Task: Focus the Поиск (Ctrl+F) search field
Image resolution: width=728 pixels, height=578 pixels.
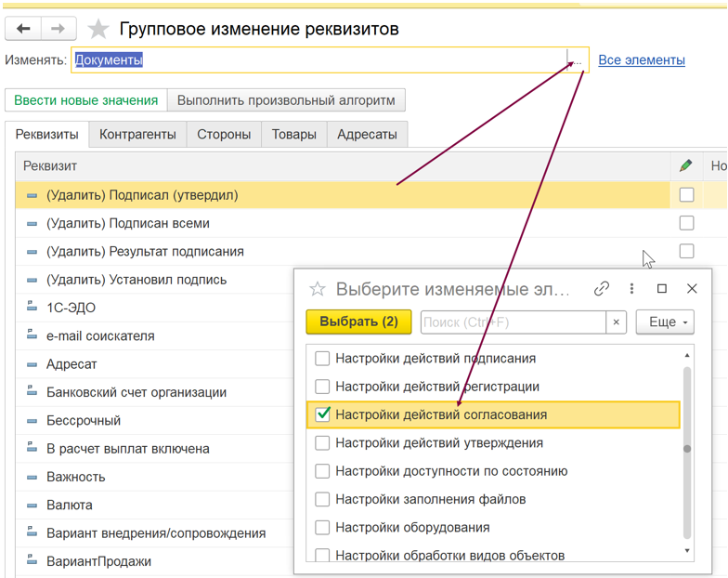Action: (x=513, y=322)
